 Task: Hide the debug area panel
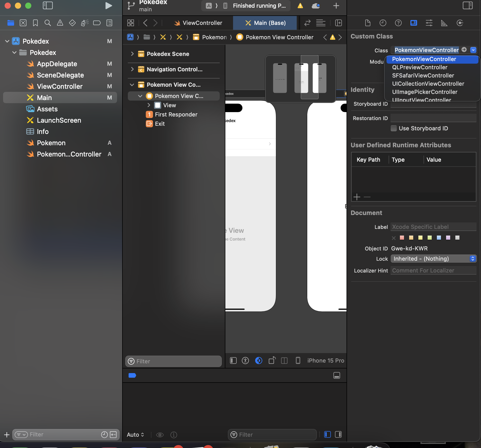coord(337,375)
